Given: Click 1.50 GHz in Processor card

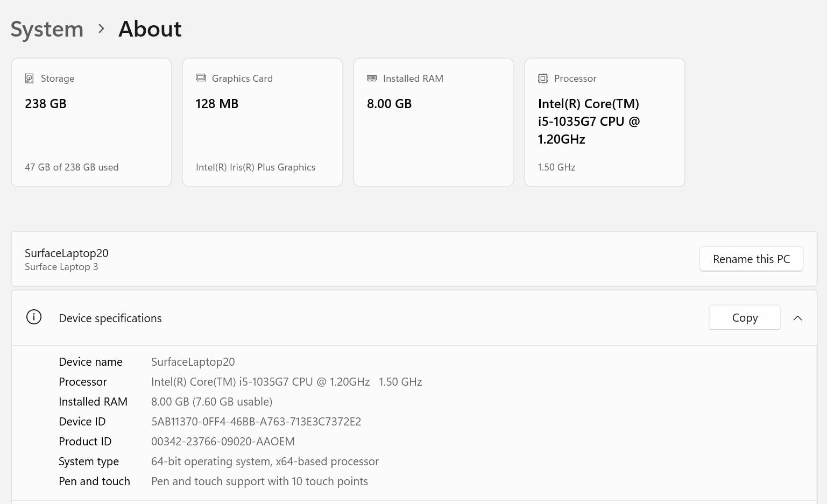Looking at the screenshot, I should [556, 167].
